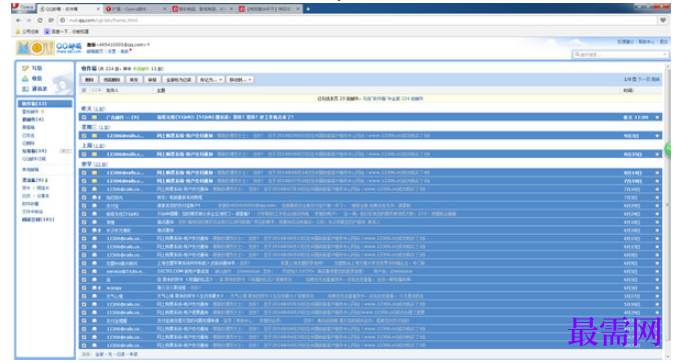
Task: Uncheck the checkbox in the 星期三 group row
Action: 84,136
